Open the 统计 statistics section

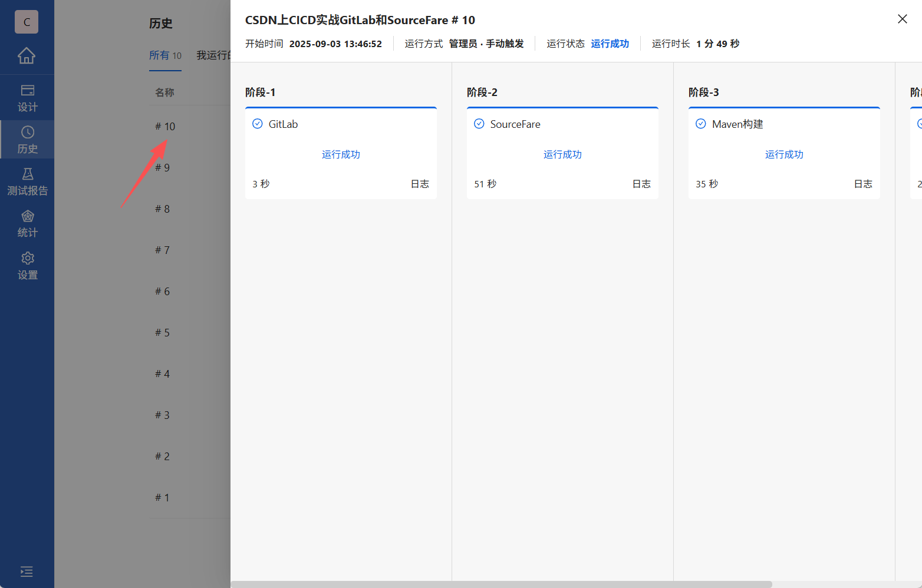27,224
